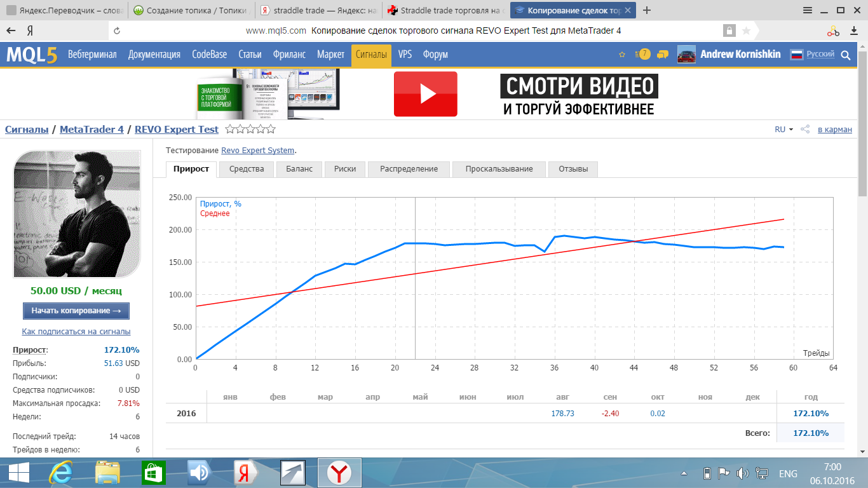Click the volume icon in system tray

742,473
